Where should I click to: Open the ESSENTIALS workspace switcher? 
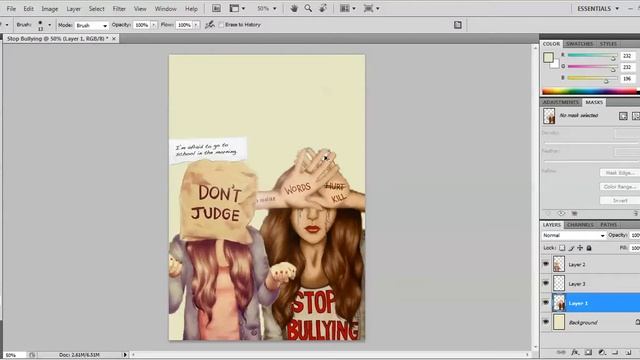[x=598, y=8]
